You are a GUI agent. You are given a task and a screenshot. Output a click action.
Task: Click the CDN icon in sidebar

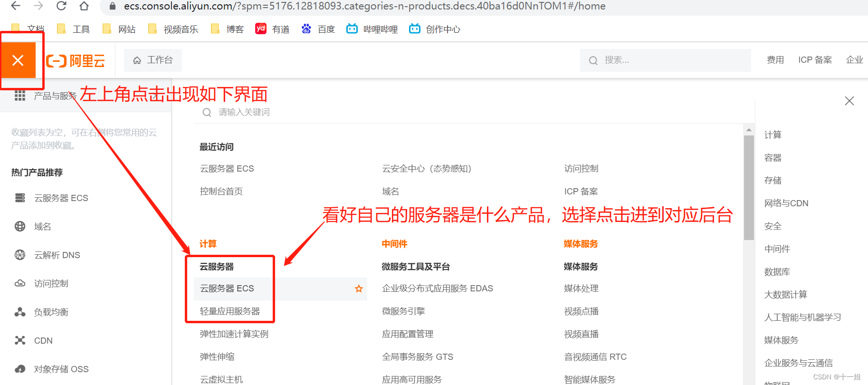tap(20, 340)
